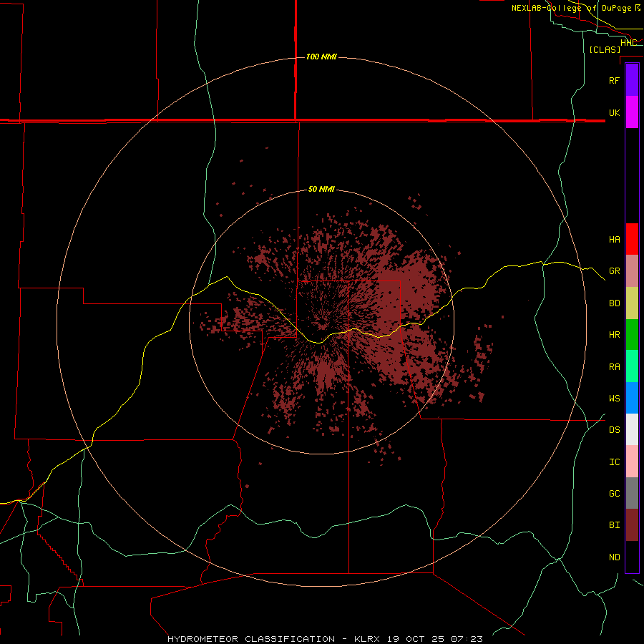Click the 50 NMI range ring label
Image resolution: width=644 pixels, height=644 pixels.
tap(321, 190)
